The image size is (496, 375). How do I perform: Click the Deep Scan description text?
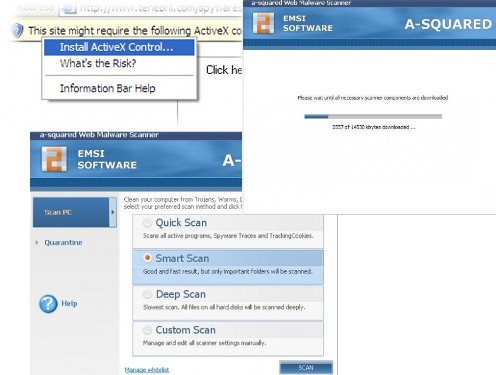coord(224,307)
